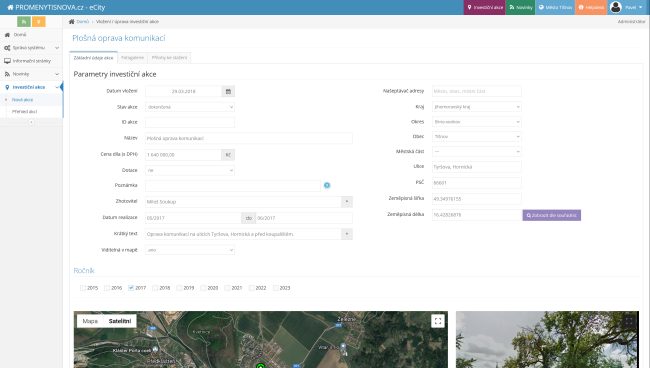This screenshot has width=650, height=368.
Task: Click the user avatar icon in header
Action: (x=616, y=7)
